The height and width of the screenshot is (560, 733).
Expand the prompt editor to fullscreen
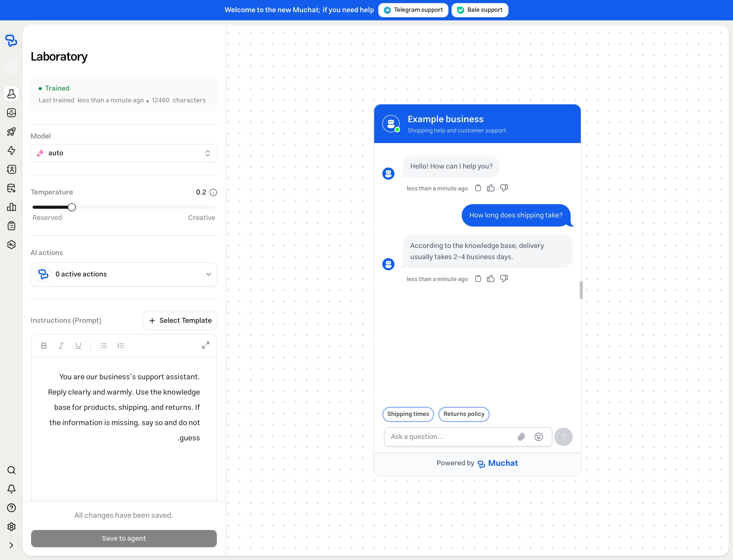[206, 345]
